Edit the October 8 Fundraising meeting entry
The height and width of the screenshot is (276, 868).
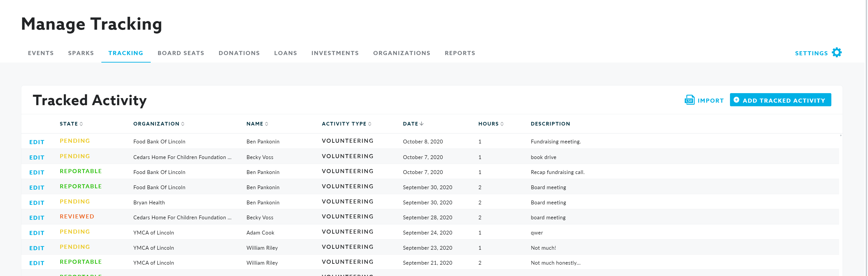click(x=37, y=142)
